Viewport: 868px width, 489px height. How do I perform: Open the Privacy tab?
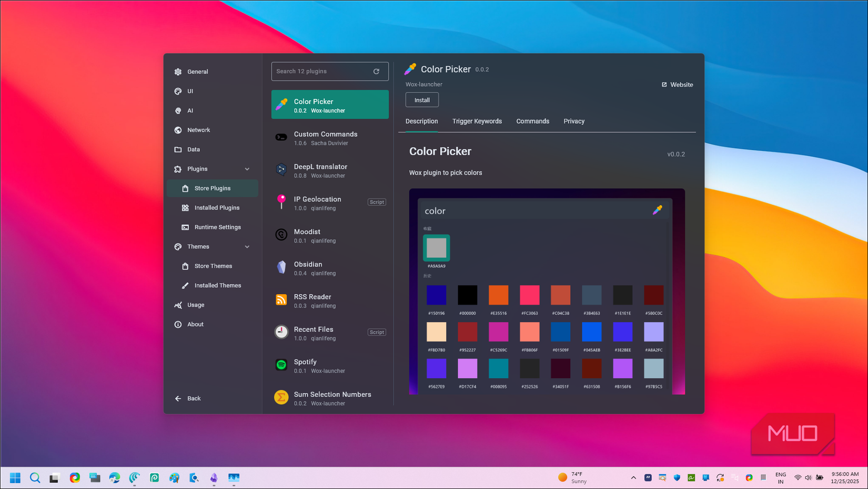pos(573,121)
